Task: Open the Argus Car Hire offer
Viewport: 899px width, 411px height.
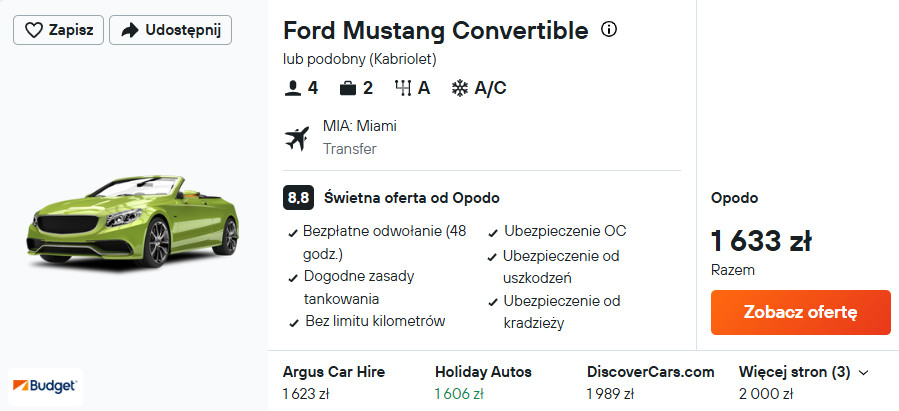Action: point(333,381)
